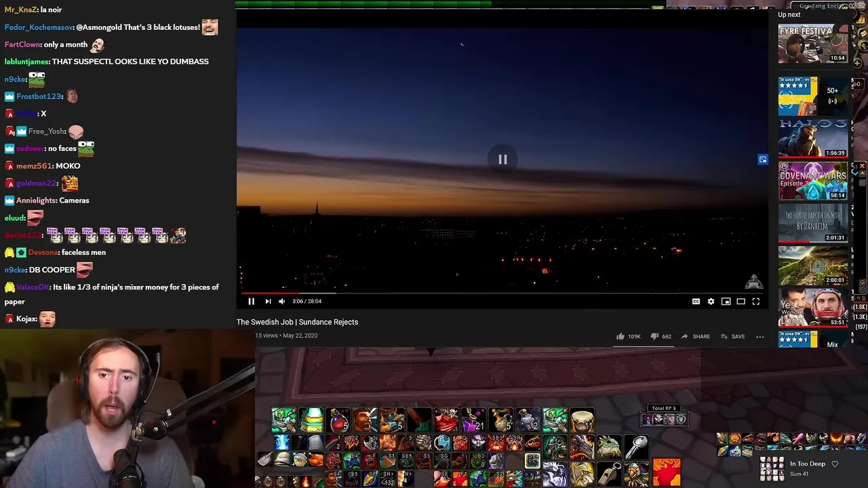Use the drum item with count 11
The height and width of the screenshot is (488, 868).
(582, 420)
